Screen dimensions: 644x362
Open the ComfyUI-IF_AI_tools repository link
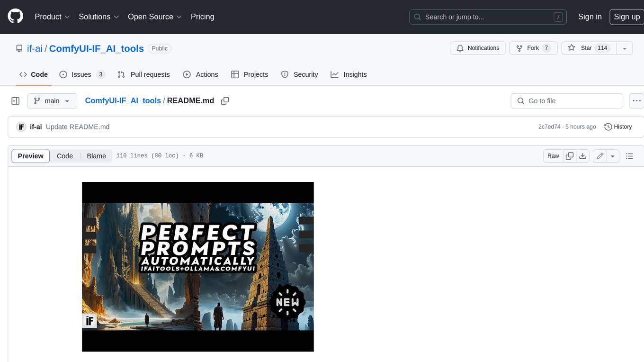pyautogui.click(x=96, y=48)
